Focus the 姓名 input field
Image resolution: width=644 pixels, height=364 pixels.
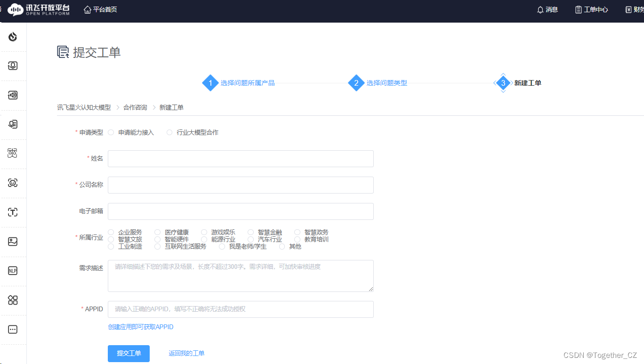tap(241, 159)
